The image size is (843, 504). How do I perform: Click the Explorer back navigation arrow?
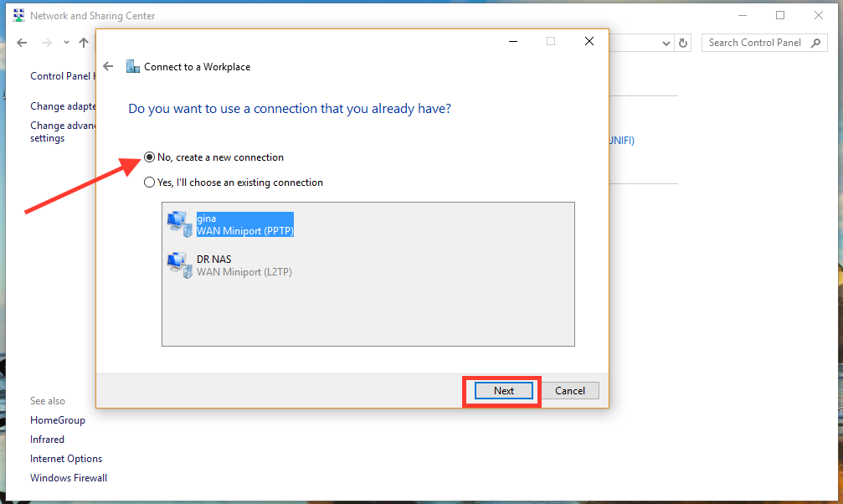22,43
